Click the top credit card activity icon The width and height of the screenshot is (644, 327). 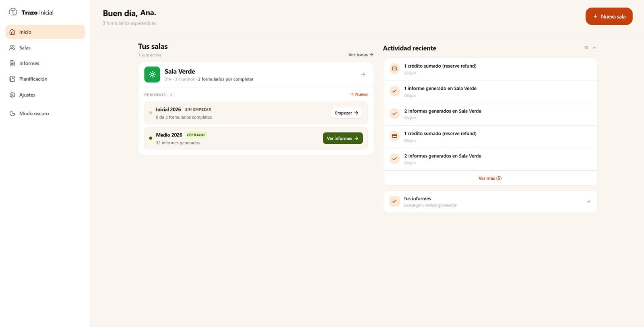coord(394,68)
